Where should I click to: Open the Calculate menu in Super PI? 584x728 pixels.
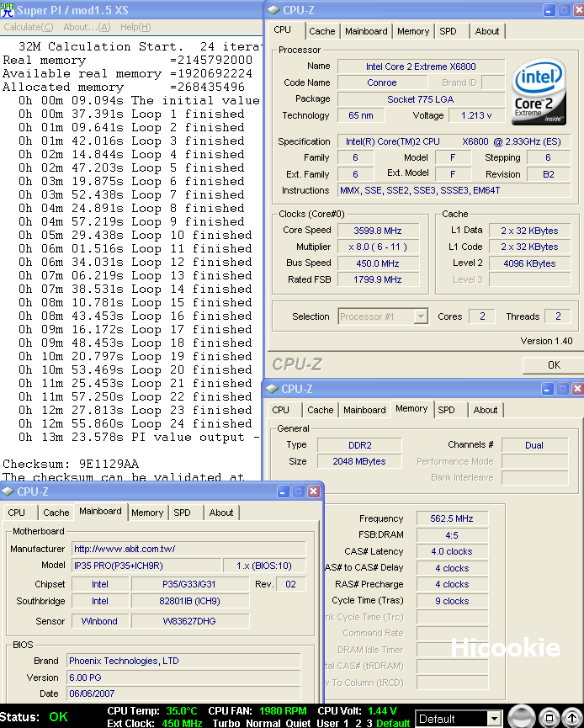(29, 28)
